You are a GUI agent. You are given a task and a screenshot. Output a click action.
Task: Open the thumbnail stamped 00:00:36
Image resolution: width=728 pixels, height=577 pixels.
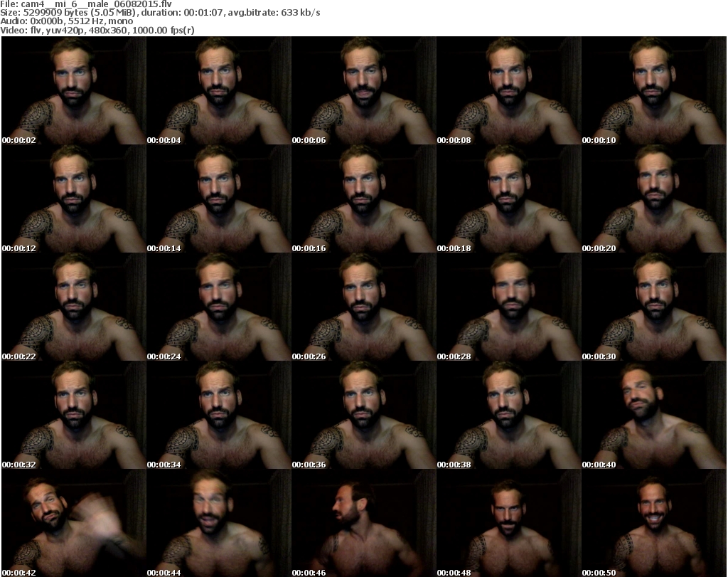coord(364,415)
